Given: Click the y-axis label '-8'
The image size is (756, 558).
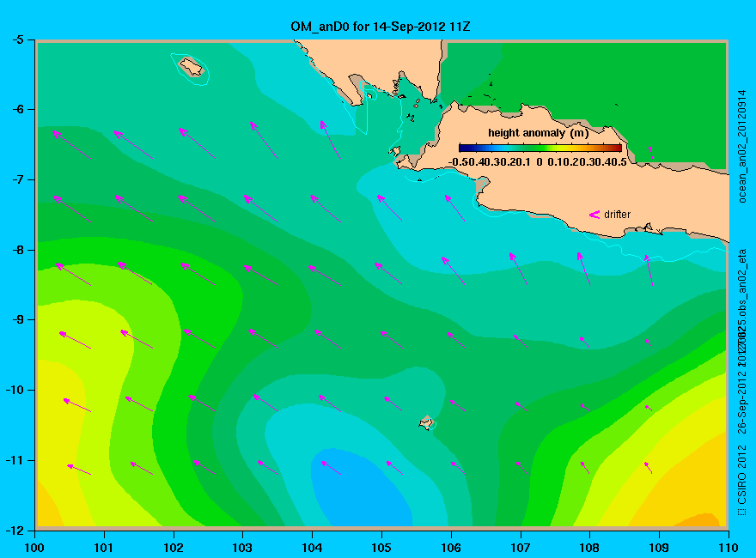Looking at the screenshot, I should 17,250.
